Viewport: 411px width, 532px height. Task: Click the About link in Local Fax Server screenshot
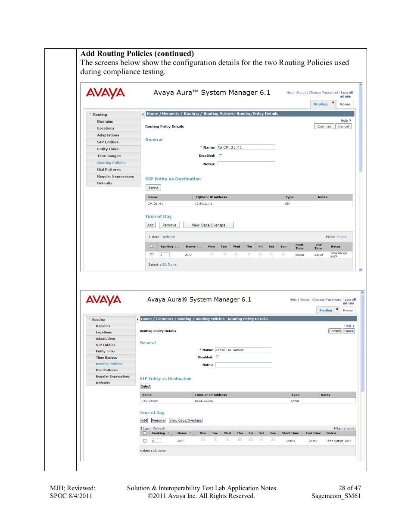[x=305, y=299]
